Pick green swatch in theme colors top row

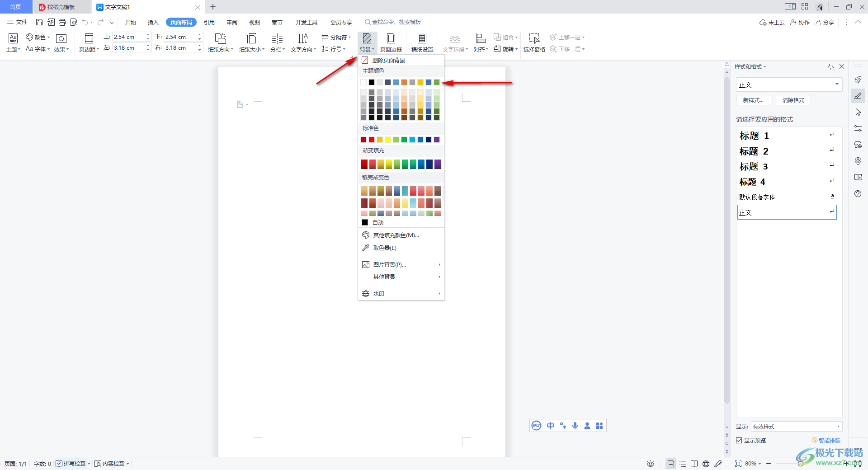437,82
